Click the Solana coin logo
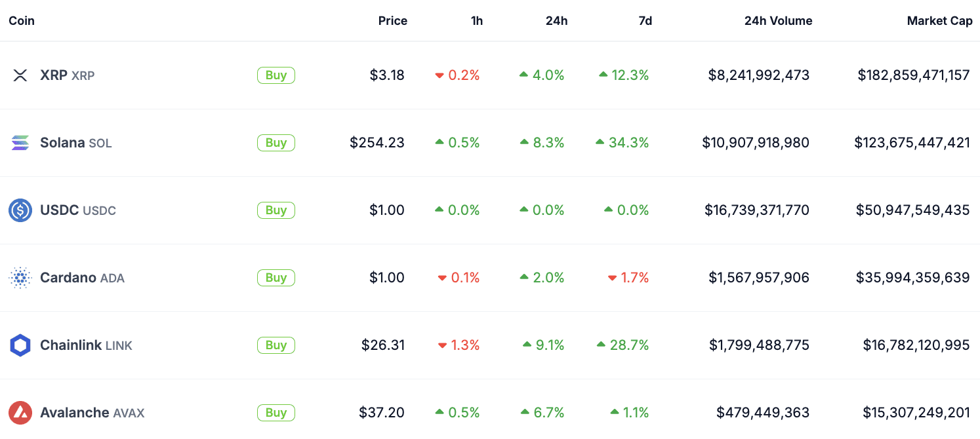This screenshot has height=439, width=980. pyautogui.click(x=20, y=142)
